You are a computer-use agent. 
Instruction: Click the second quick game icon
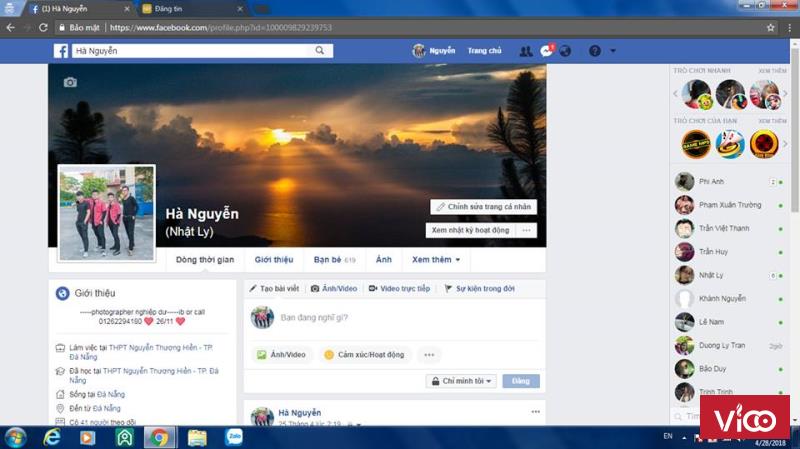click(x=731, y=94)
